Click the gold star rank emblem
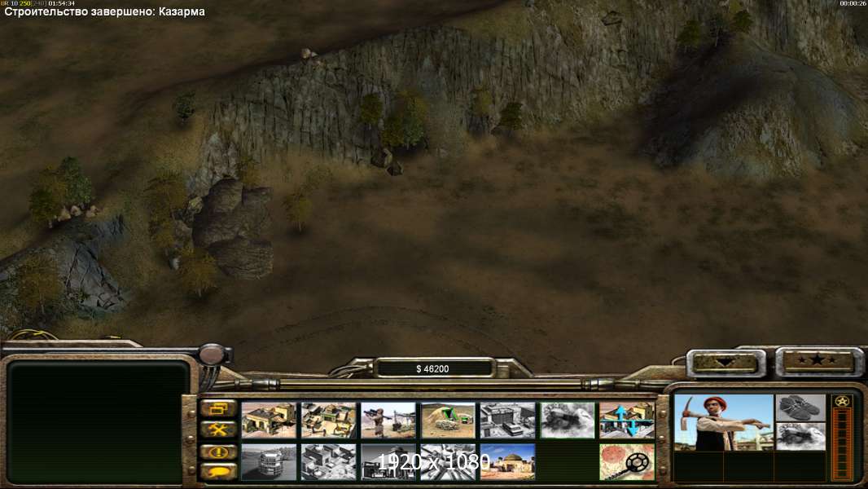This screenshot has height=489, width=868. point(842,401)
